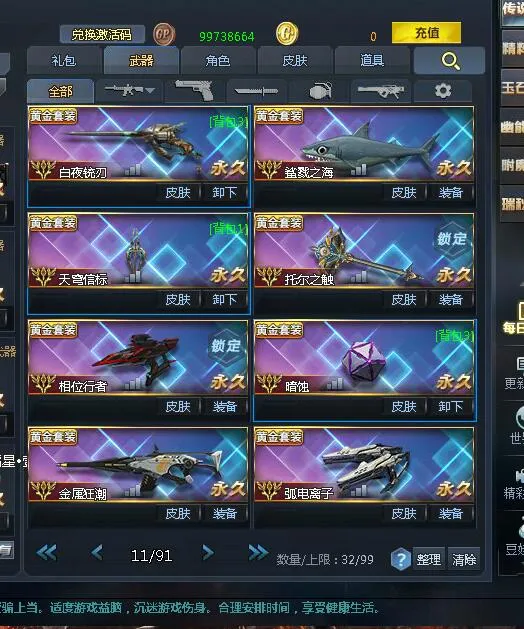Click the blue question mark help icon
Image resolution: width=524 pixels, height=629 pixels.
[x=400, y=558]
